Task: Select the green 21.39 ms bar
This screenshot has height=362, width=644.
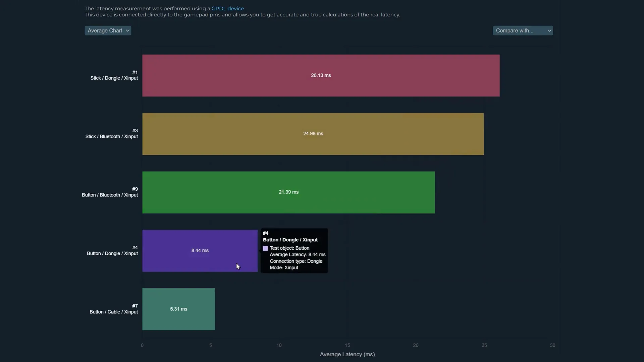Action: pyautogui.click(x=288, y=192)
